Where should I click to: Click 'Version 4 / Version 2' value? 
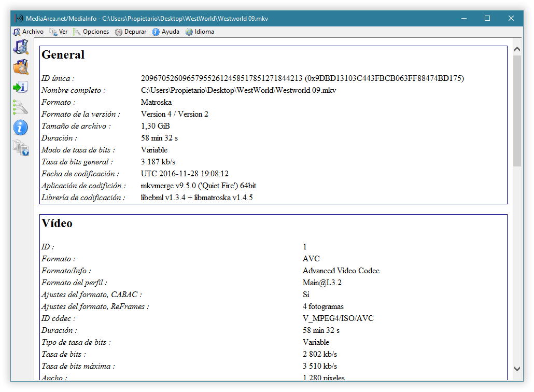click(174, 114)
